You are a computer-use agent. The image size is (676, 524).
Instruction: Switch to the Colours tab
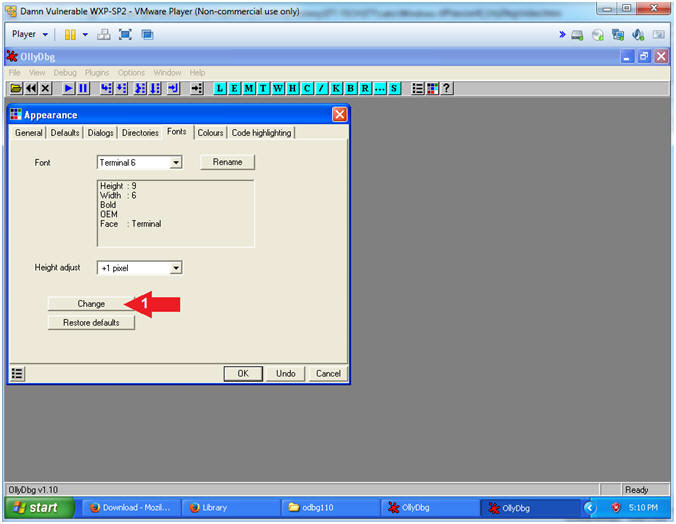tap(210, 133)
